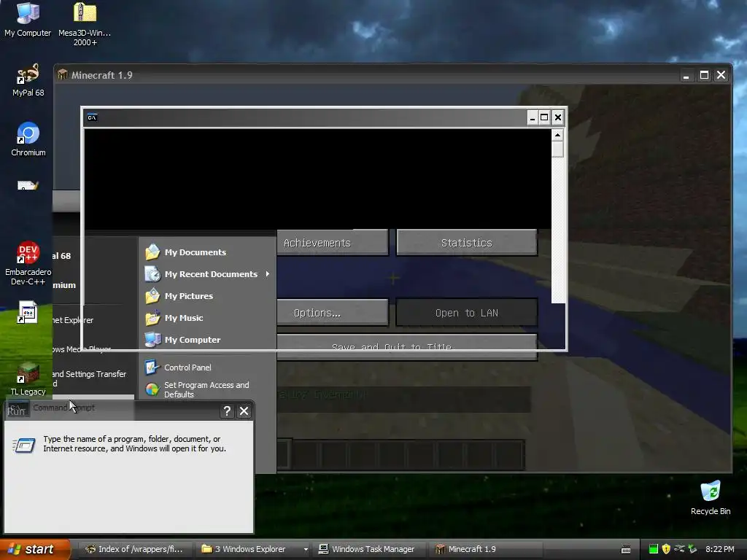This screenshot has width=747, height=560.
Task: Switch to Index of /wrappers taskbar item
Action: tap(135, 549)
